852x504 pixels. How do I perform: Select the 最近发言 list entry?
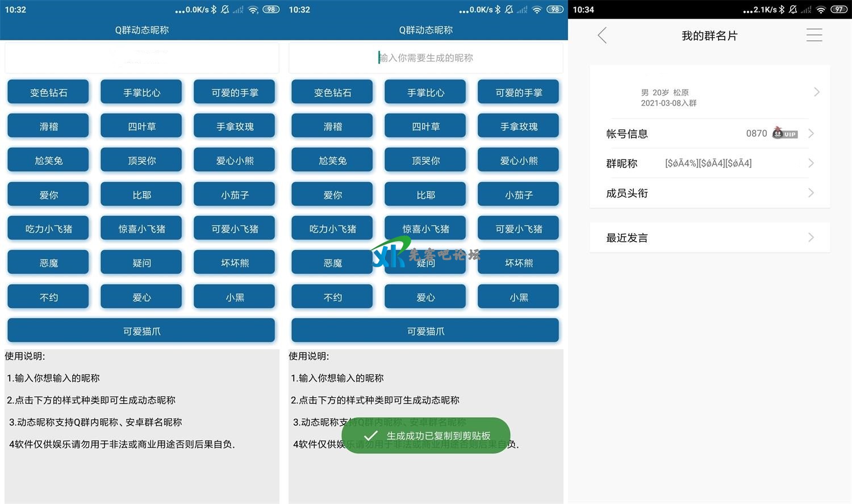point(627,238)
